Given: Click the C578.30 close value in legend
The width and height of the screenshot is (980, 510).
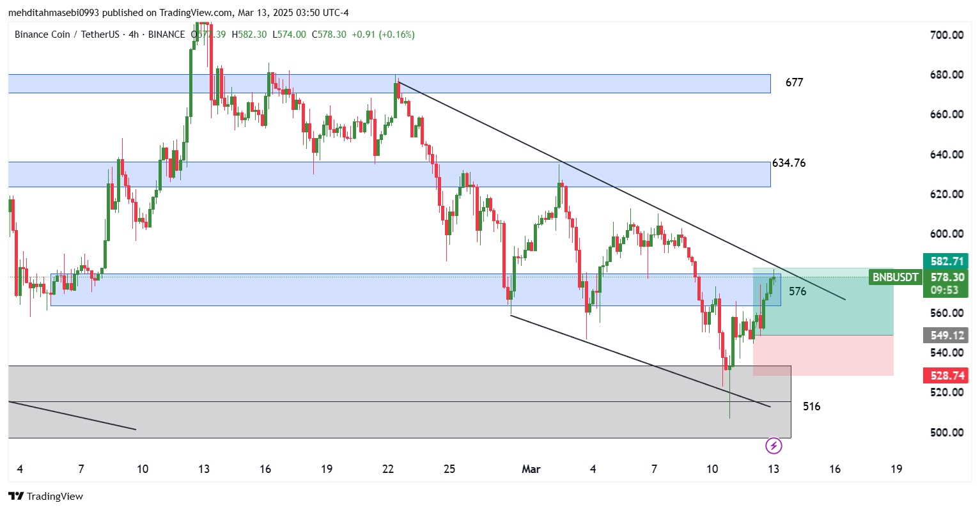Looking at the screenshot, I should tap(329, 35).
